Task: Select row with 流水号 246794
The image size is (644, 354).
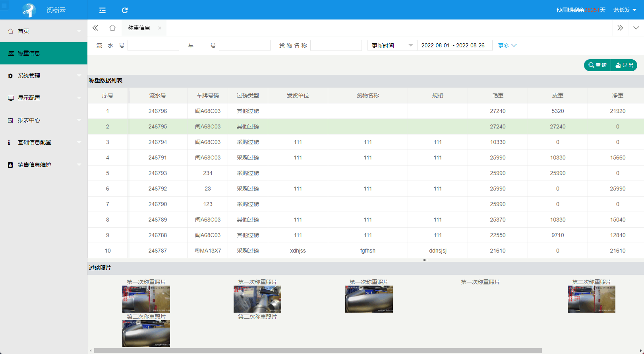Action: (366, 142)
